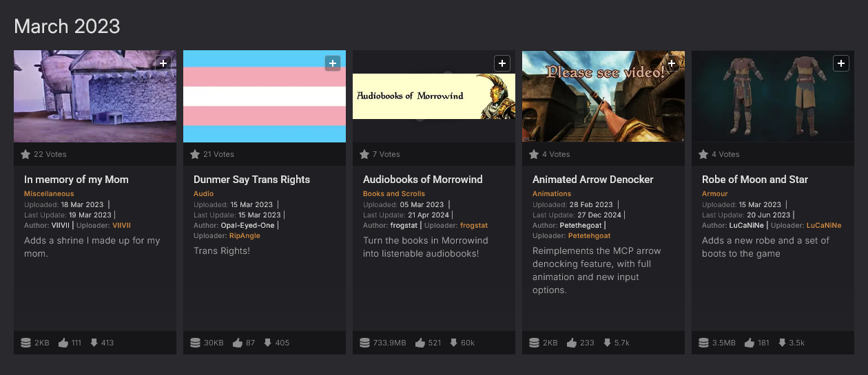Open uploader LuCaNiNe profile link
868x375 pixels.
824,226
